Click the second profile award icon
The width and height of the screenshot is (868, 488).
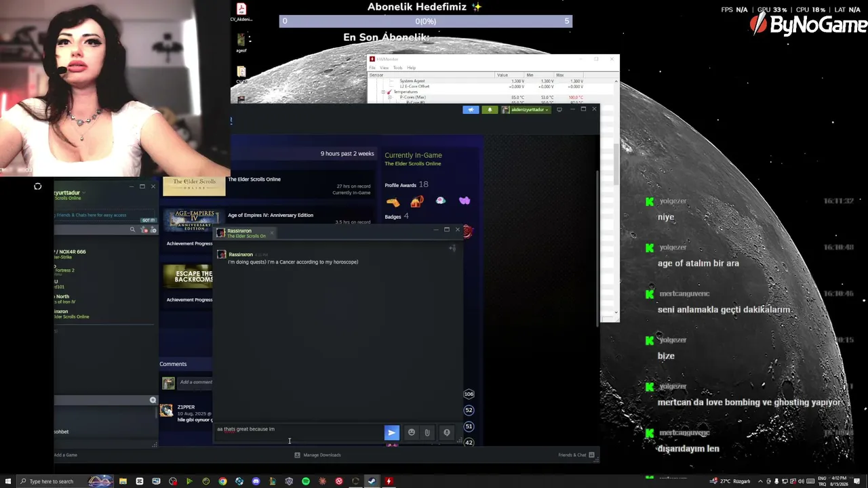click(x=417, y=201)
